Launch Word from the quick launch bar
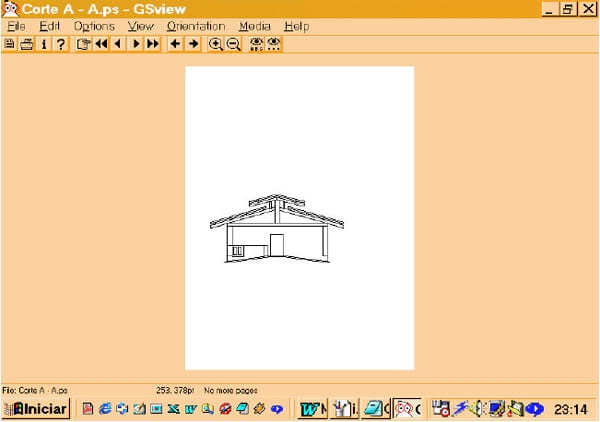 (191, 409)
